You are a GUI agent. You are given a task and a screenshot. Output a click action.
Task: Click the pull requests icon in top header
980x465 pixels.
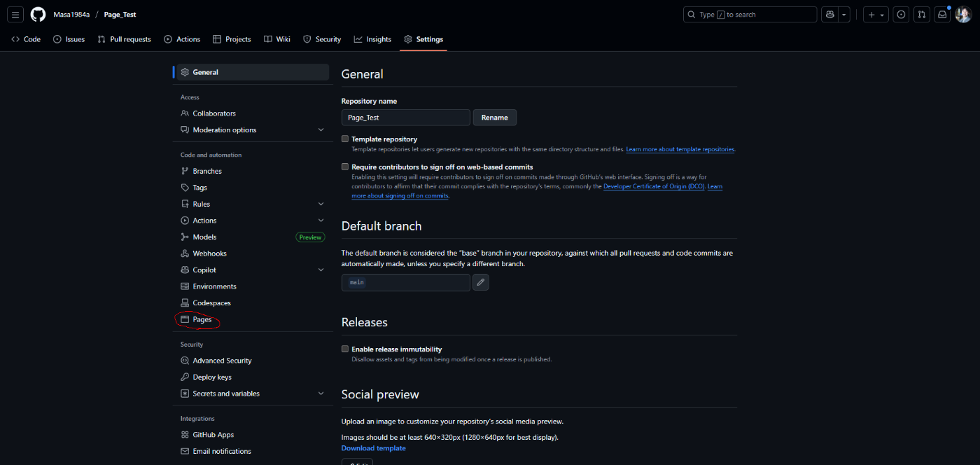coord(922,15)
